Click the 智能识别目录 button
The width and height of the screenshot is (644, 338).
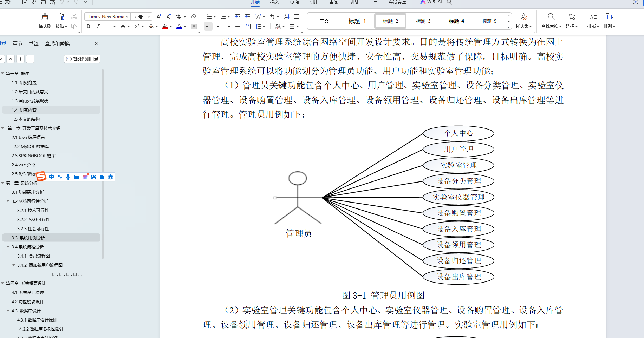click(83, 59)
